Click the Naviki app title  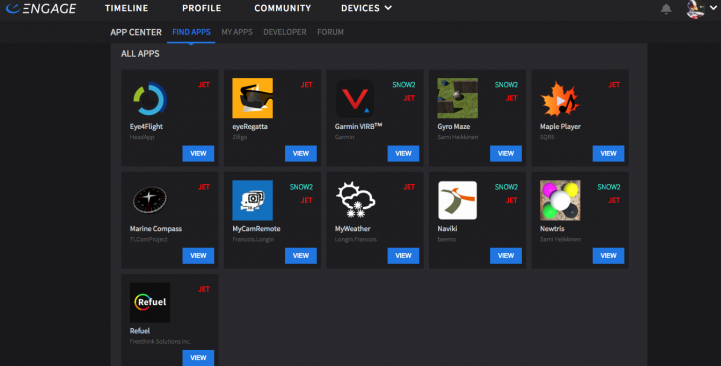[447, 229]
